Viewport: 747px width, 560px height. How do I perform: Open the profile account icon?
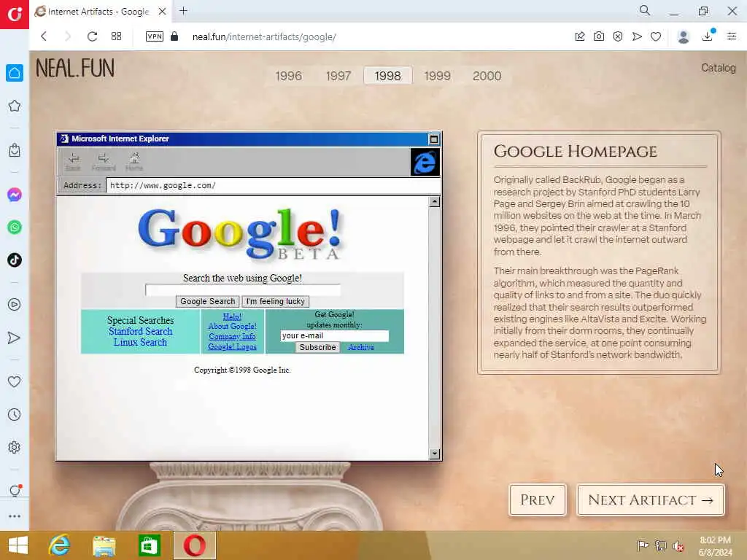[x=683, y=36]
